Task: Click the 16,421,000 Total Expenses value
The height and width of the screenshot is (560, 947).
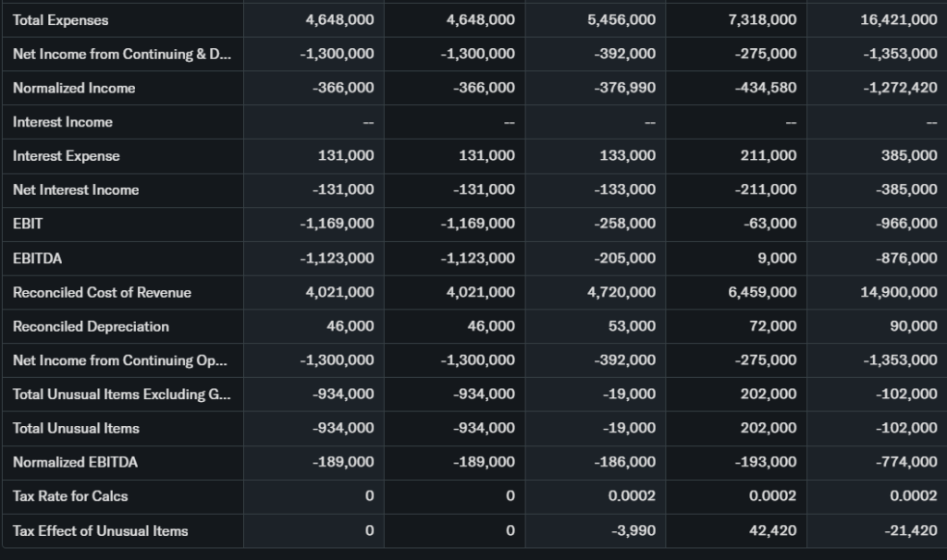Action: tap(898, 20)
